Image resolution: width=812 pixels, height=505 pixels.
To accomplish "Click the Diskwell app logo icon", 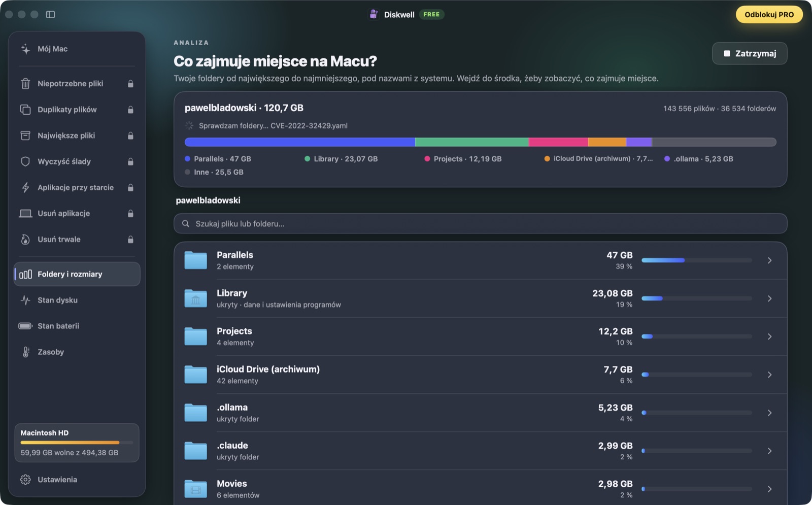I will (374, 14).
